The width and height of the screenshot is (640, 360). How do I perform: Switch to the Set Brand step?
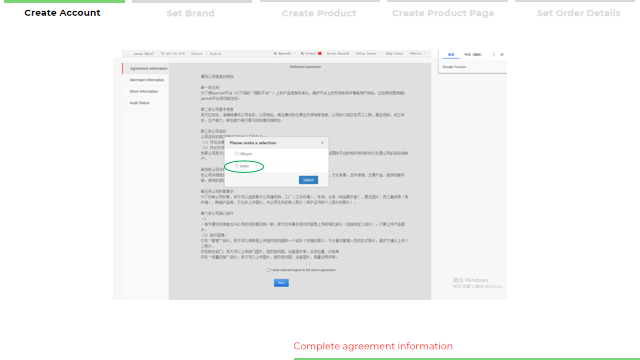(190, 13)
